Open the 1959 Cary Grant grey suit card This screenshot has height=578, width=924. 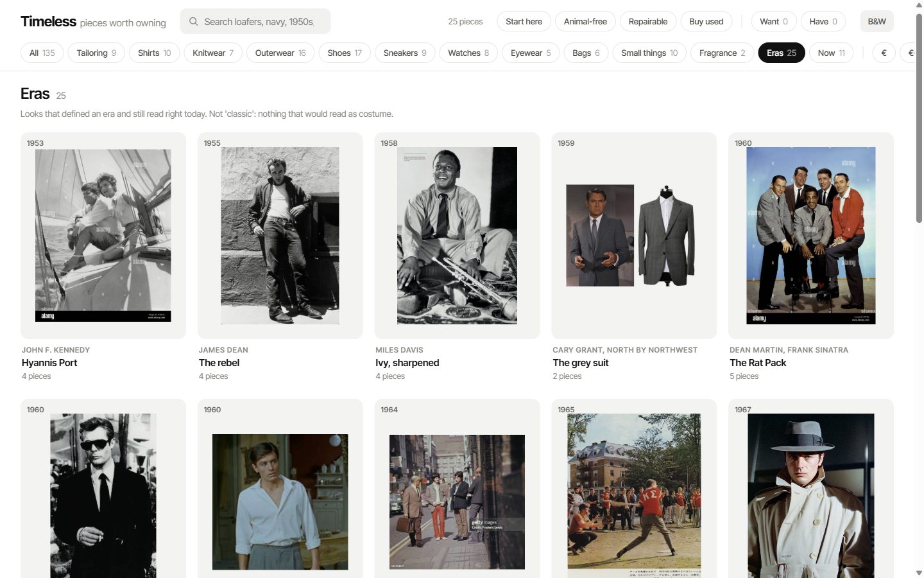click(634, 236)
